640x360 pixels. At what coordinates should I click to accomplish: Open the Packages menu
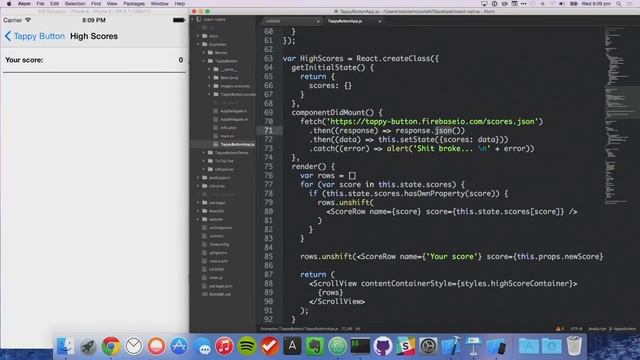tap(134, 4)
